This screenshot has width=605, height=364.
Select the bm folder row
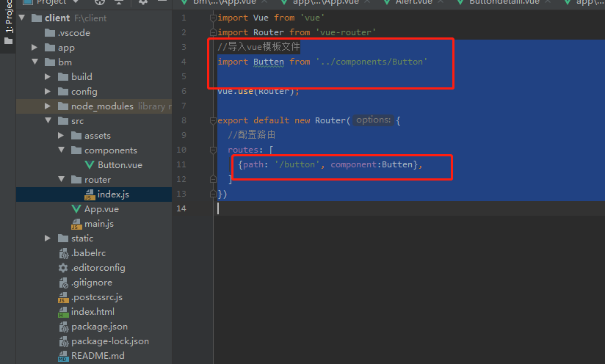[x=94, y=62]
